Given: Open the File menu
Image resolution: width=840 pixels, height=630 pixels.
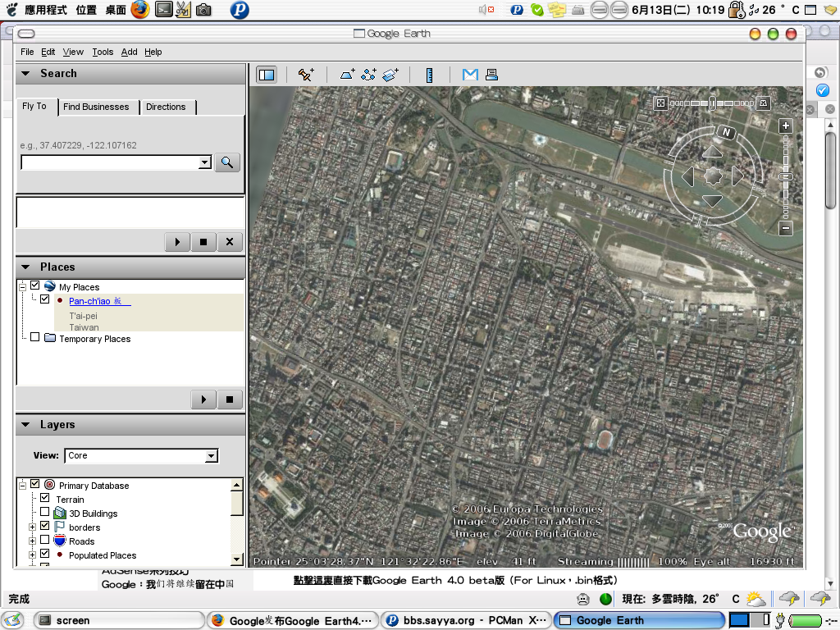Looking at the screenshot, I should (27, 52).
